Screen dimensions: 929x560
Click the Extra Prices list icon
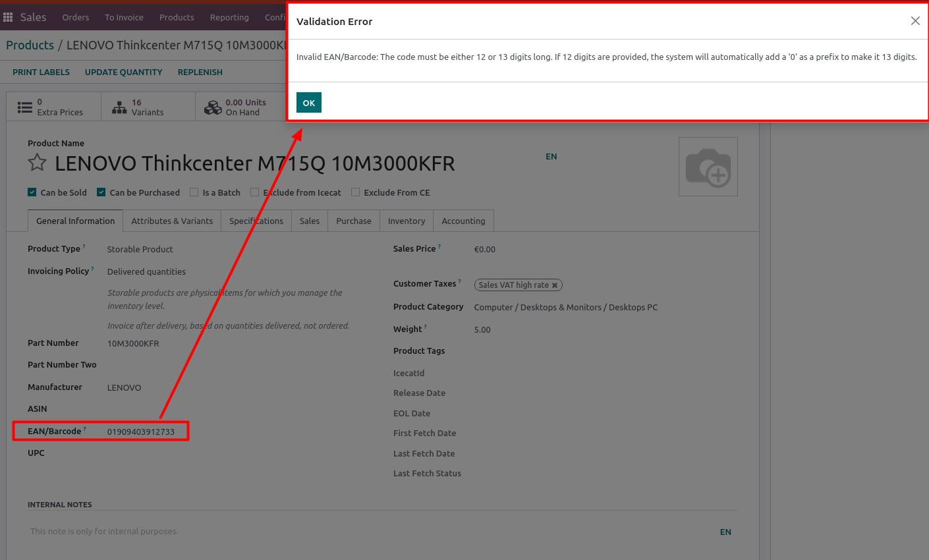(x=24, y=107)
